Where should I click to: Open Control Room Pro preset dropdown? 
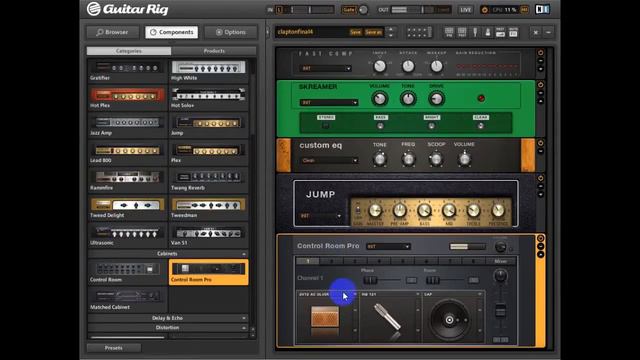pyautogui.click(x=388, y=247)
